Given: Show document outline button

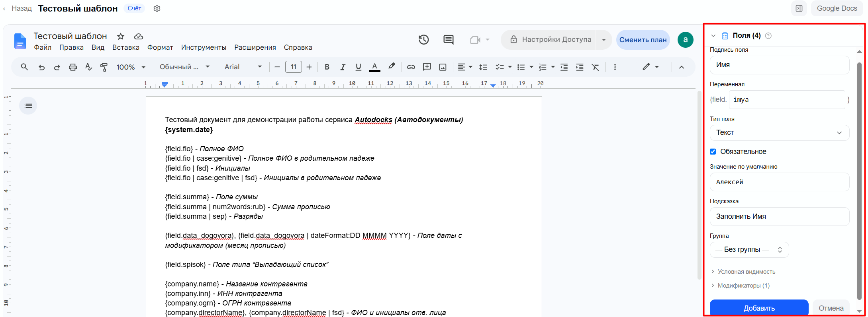Looking at the screenshot, I should point(28,106).
